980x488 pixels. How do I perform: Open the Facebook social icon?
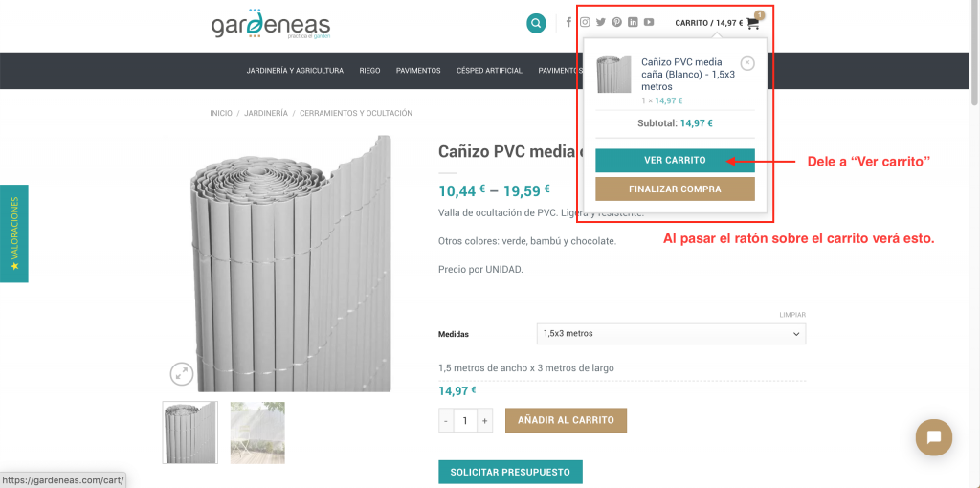pos(568,23)
